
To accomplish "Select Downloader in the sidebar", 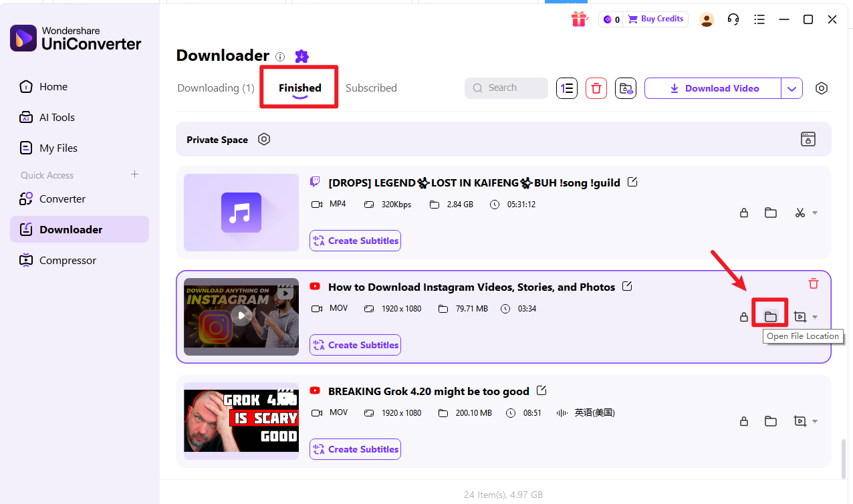I will 80,229.
